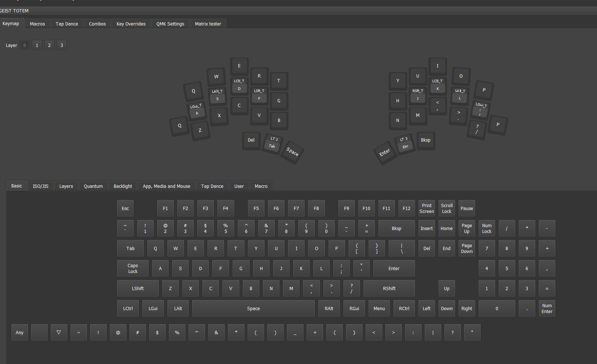Pick the Print Screen keycode
The width and height of the screenshot is (597, 364).
pos(426,208)
